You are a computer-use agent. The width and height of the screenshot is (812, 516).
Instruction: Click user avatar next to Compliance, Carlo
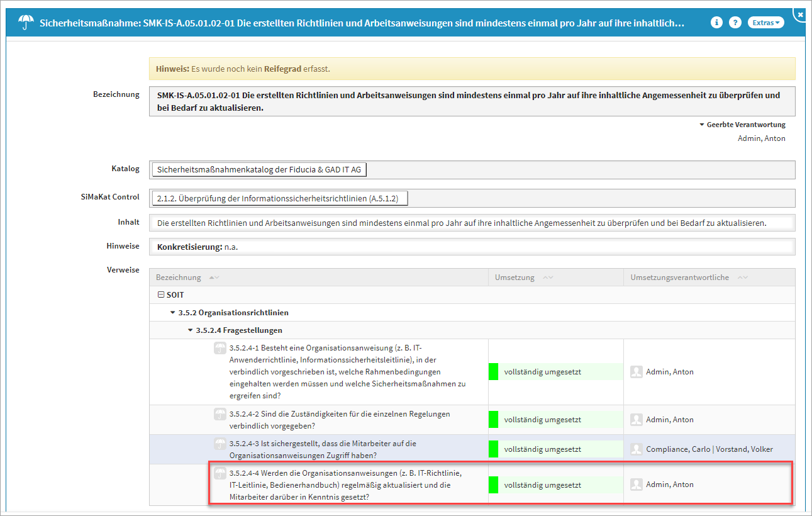636,449
